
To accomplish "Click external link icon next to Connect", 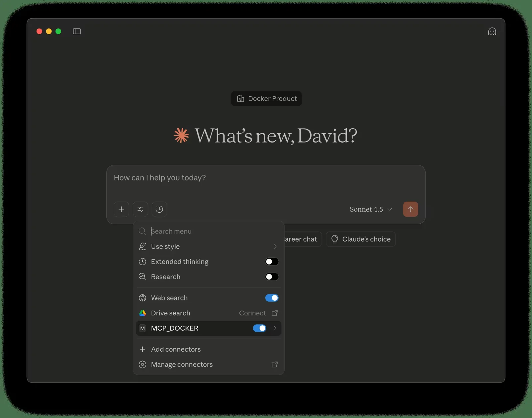I will click(275, 313).
